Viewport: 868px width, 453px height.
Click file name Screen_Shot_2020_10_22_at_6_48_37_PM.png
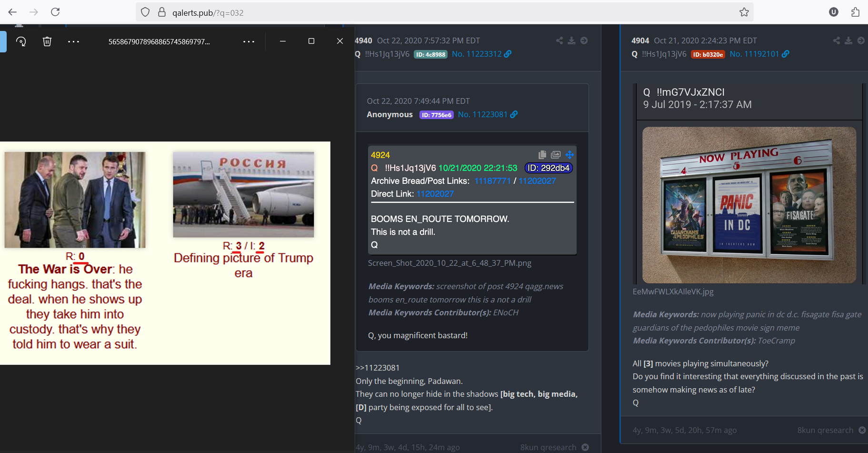tap(449, 263)
